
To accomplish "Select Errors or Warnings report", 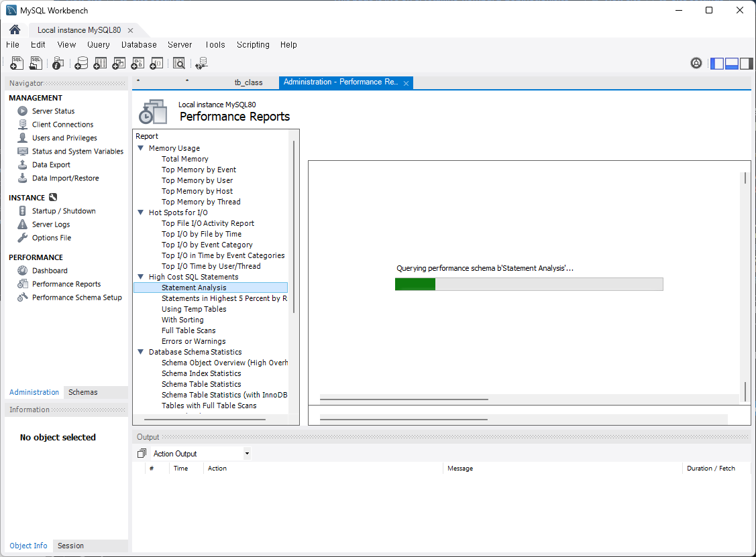I will (x=193, y=341).
